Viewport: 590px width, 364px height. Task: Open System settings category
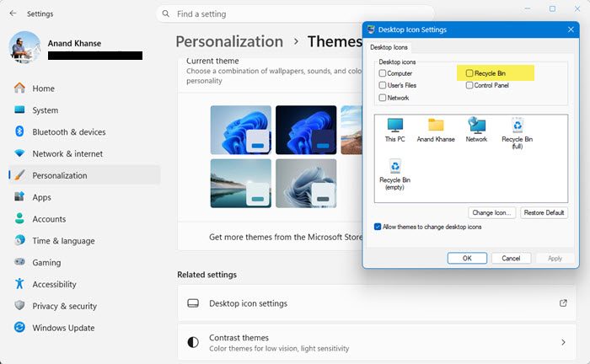(84, 110)
